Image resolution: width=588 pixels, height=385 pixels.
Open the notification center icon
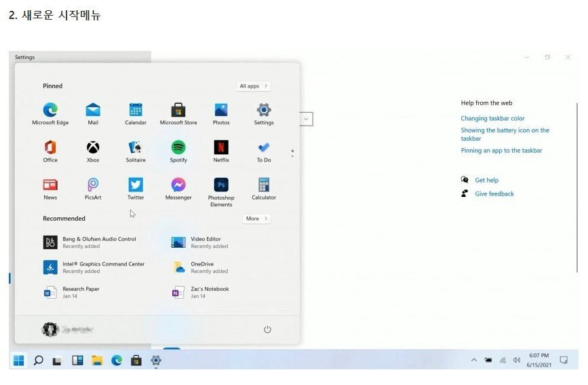[x=564, y=360]
